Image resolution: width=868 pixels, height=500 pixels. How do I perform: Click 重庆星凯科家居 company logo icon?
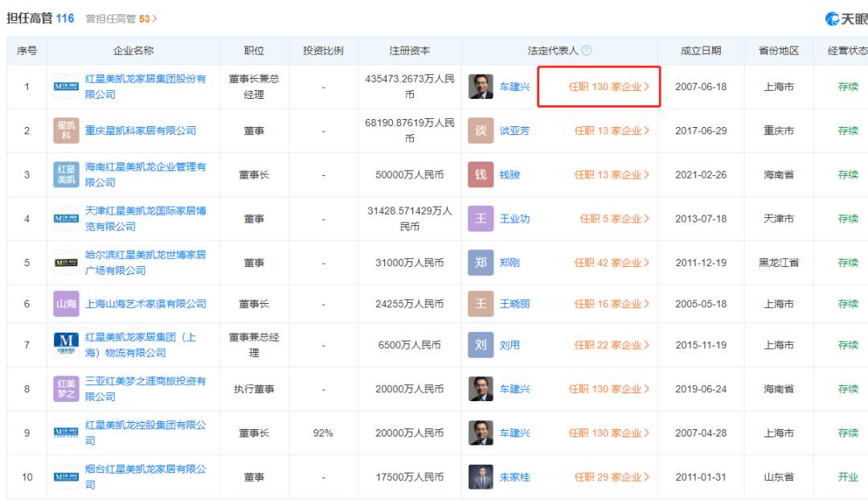click(66, 130)
